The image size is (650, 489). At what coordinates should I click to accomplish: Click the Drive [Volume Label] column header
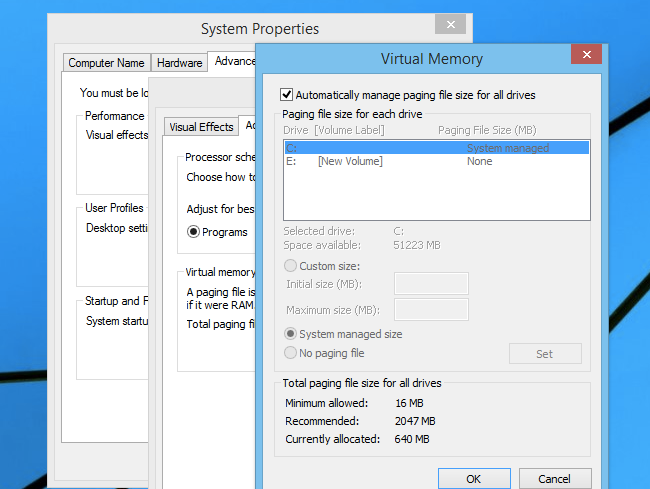(x=334, y=130)
